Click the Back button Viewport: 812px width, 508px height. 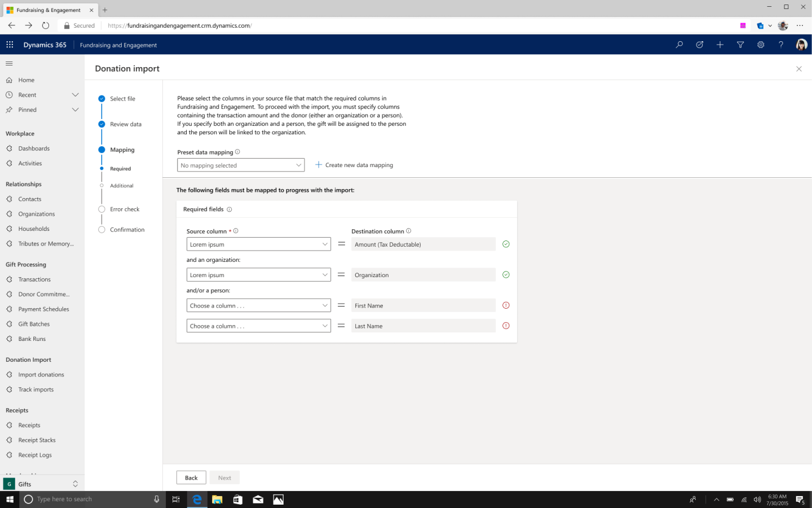click(x=191, y=478)
